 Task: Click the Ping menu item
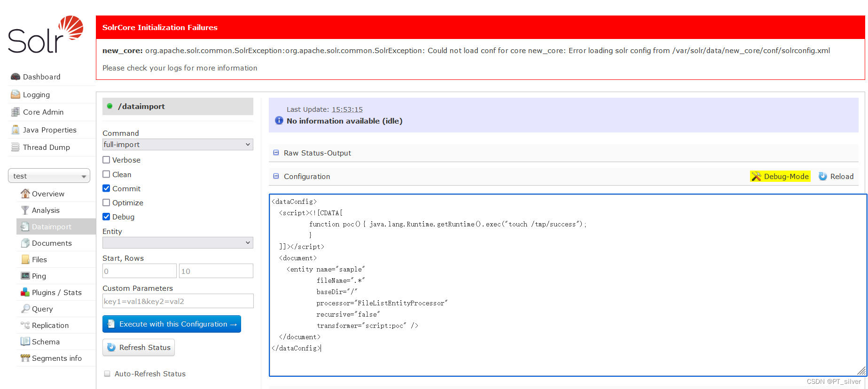pos(39,276)
